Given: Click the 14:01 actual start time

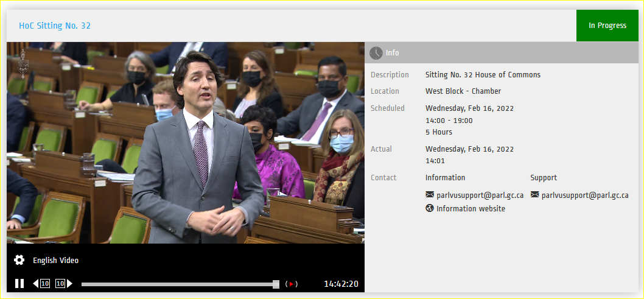Looking at the screenshot, I should [x=435, y=161].
